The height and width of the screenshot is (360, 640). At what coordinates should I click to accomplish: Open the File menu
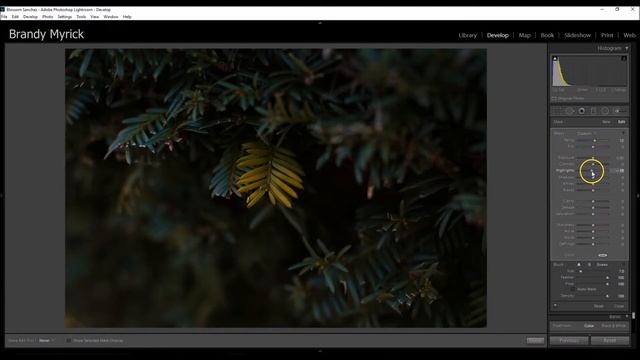[x=4, y=17]
